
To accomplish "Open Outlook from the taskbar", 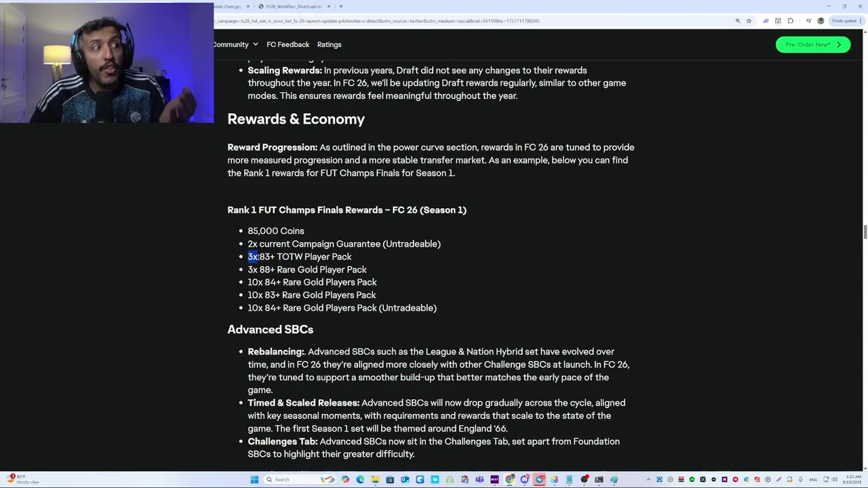I will click(x=405, y=479).
